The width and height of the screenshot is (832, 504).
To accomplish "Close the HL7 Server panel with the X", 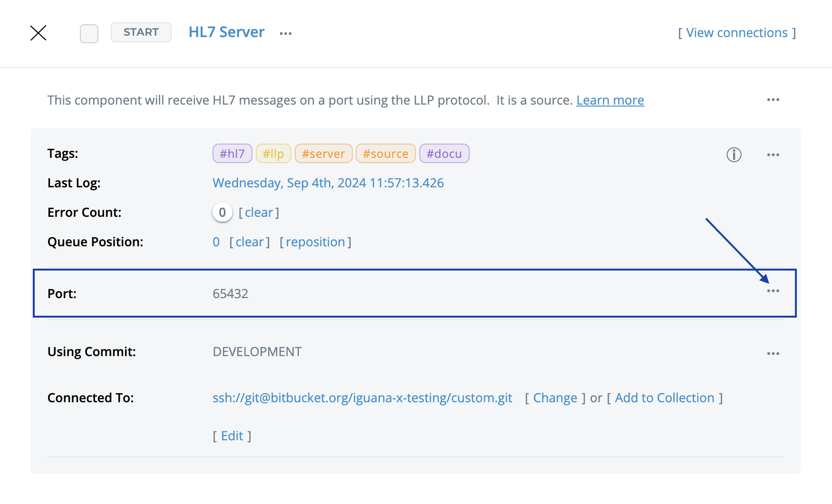I will [x=39, y=33].
